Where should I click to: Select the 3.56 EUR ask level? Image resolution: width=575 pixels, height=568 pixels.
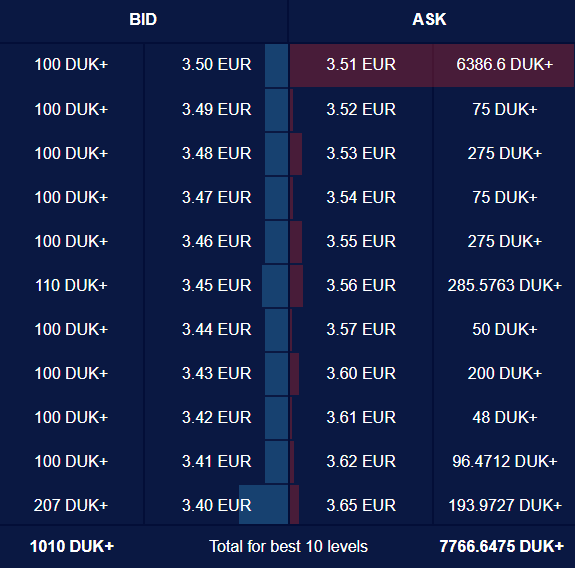(x=361, y=285)
